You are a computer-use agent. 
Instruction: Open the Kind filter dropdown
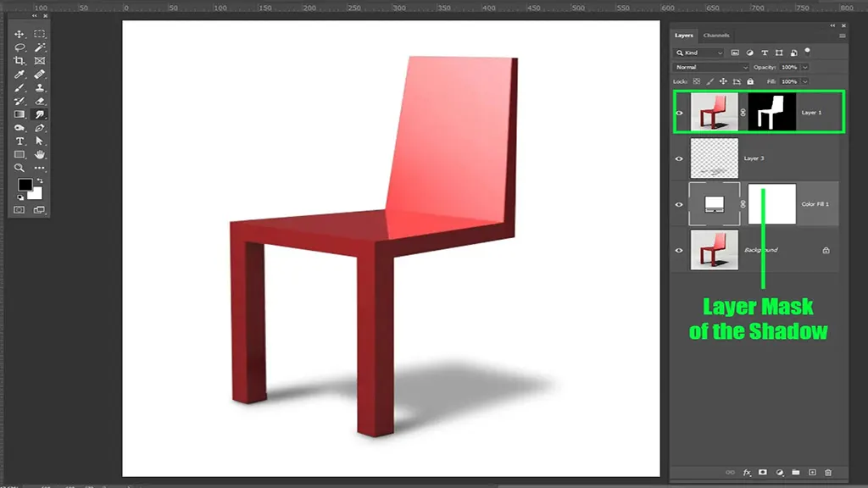coord(698,53)
